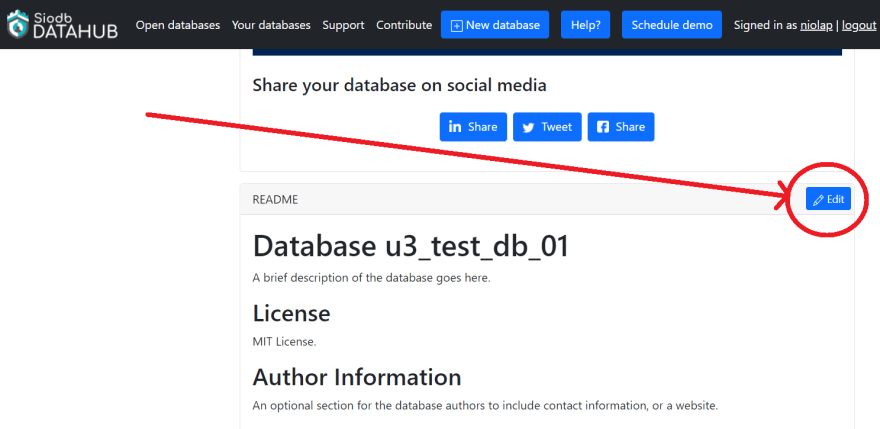Tweet the database on Twitter
880x429 pixels.
[x=547, y=127]
